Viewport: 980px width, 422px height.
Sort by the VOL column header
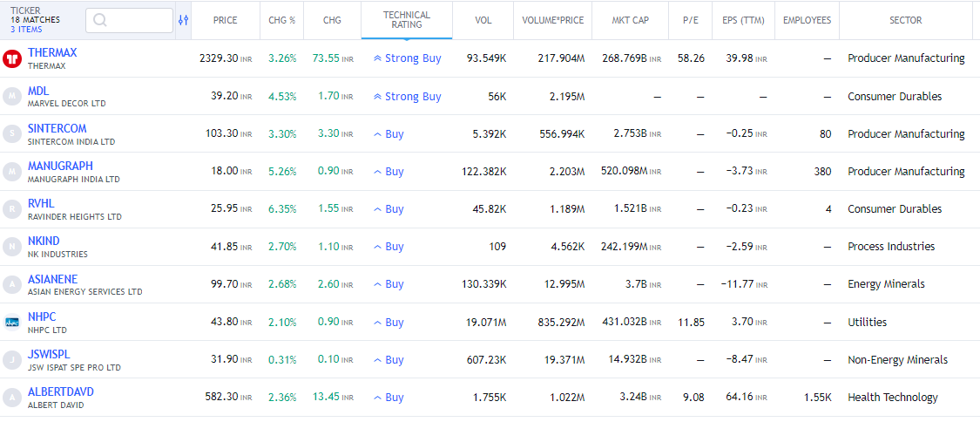483,20
